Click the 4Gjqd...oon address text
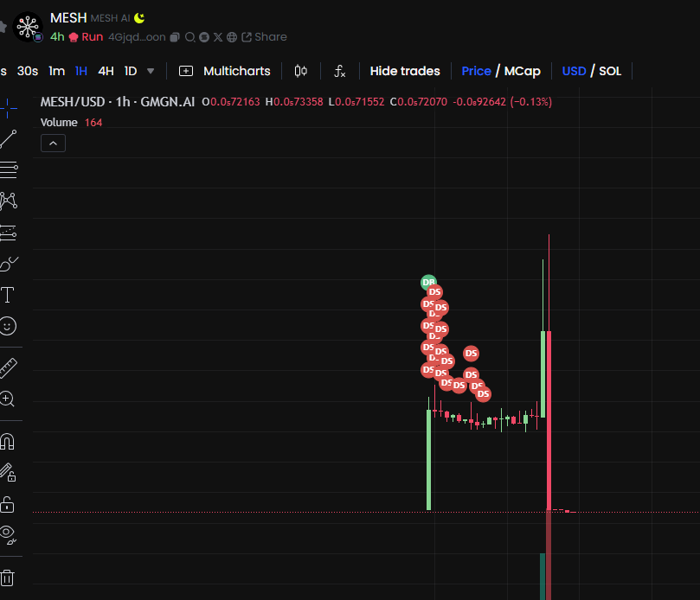This screenshot has height=600, width=700. [x=137, y=37]
